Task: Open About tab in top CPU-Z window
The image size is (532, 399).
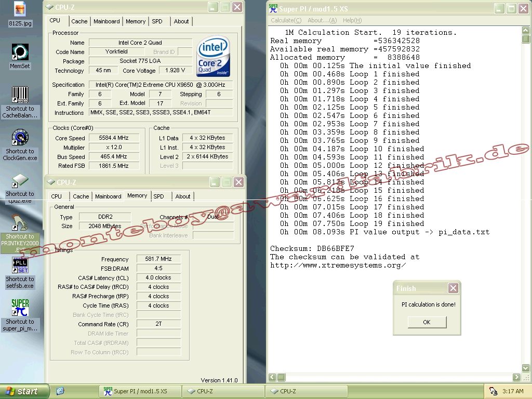Action: coord(181,21)
